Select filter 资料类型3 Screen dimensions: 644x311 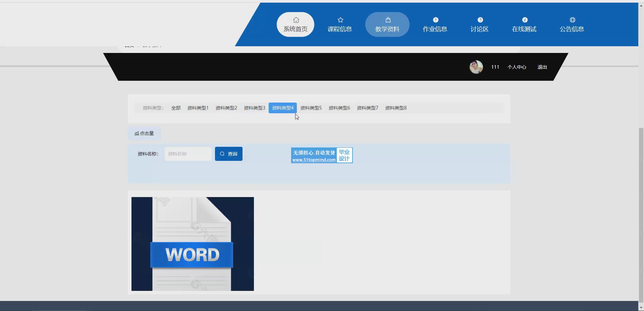(254, 108)
